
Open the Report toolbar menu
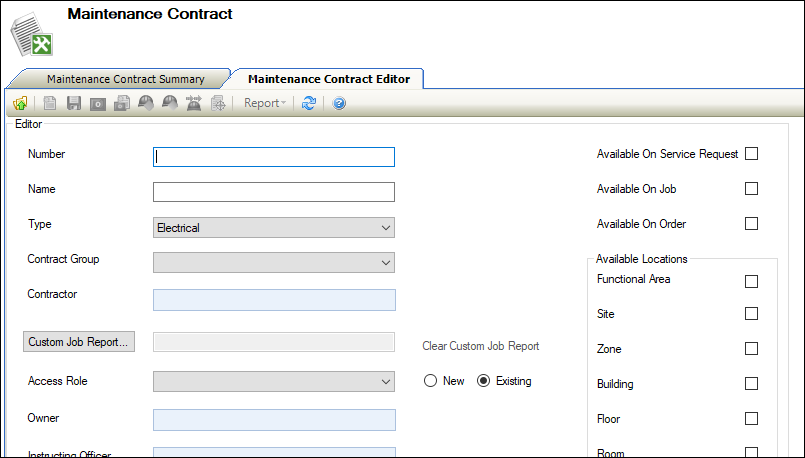(265, 103)
